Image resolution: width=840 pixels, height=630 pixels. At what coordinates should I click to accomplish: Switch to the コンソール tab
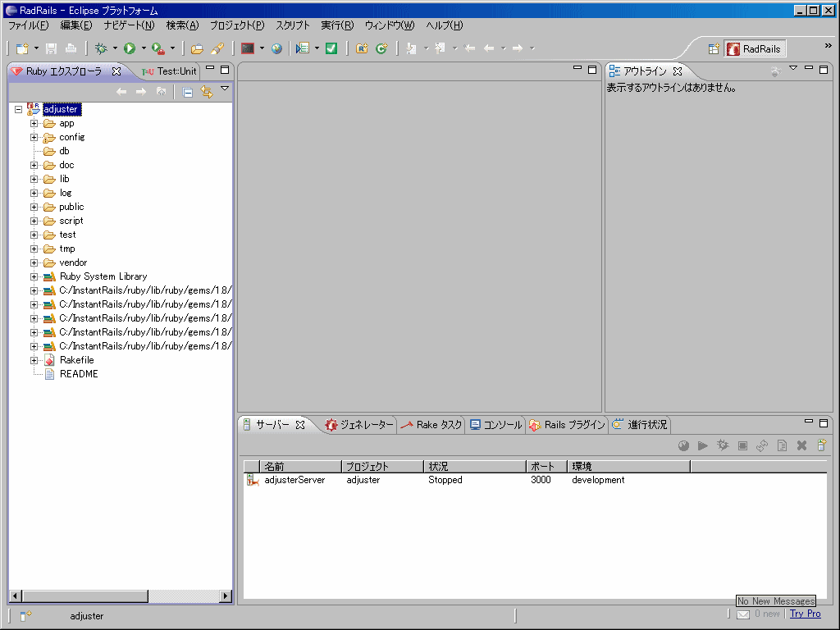[x=495, y=425]
